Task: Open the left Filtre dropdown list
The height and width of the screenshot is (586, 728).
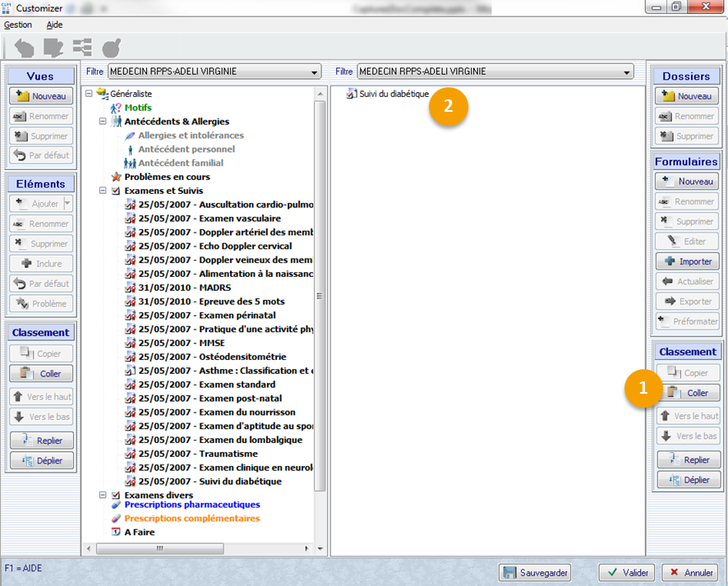Action: coord(315,72)
